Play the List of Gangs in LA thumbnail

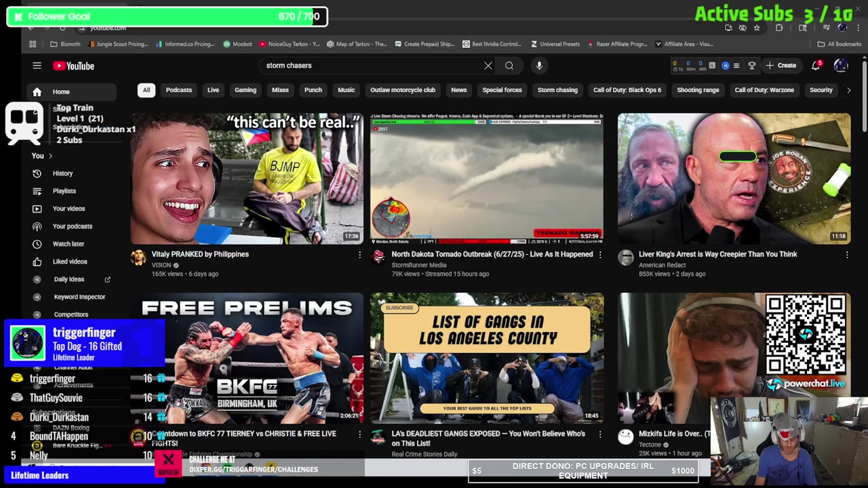tap(487, 358)
